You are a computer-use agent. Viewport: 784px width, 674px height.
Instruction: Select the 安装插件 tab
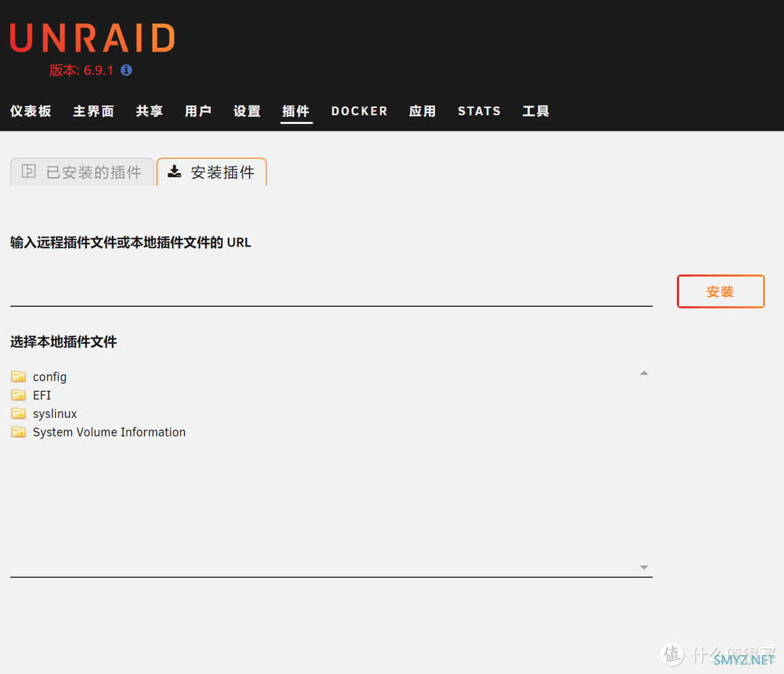tap(211, 172)
